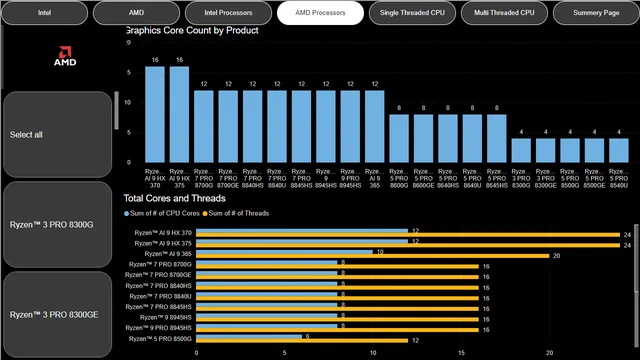Select the Ryzen 7 PRO 8845HS graphics bar
Screen dimensions: 640x360
[301, 127]
